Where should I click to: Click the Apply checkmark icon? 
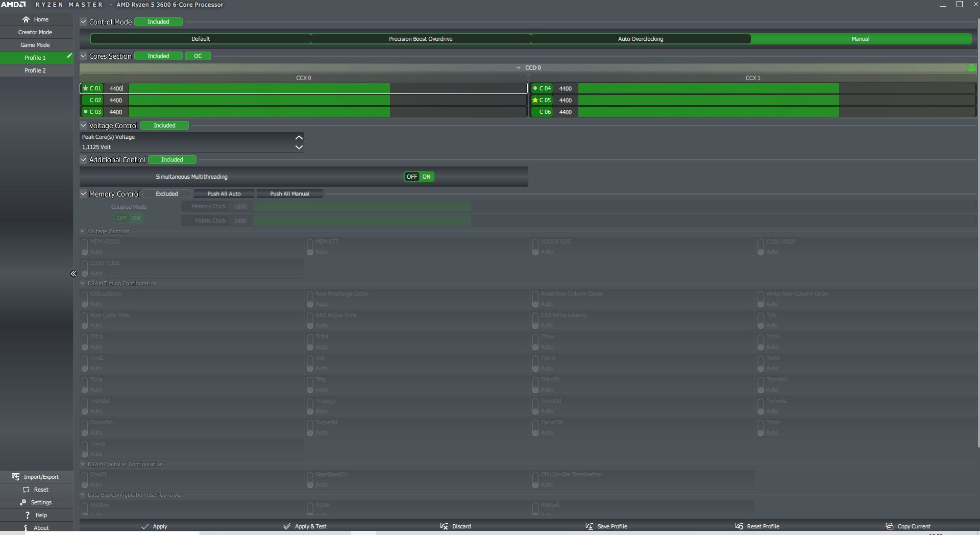(x=145, y=526)
